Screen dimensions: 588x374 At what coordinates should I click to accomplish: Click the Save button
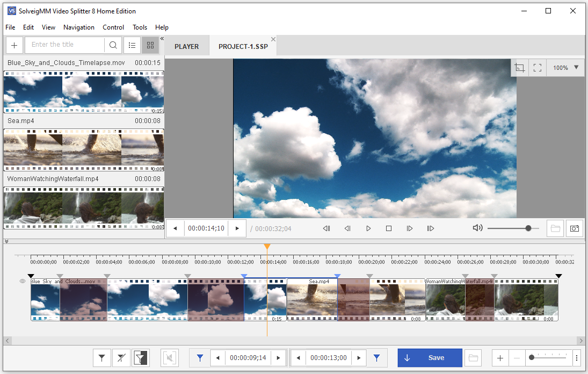coord(430,358)
